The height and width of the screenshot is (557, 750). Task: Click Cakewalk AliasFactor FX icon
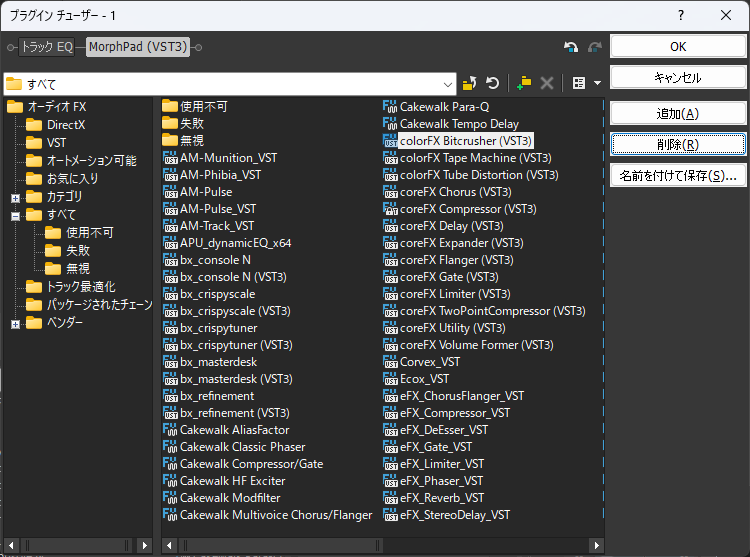pos(170,430)
